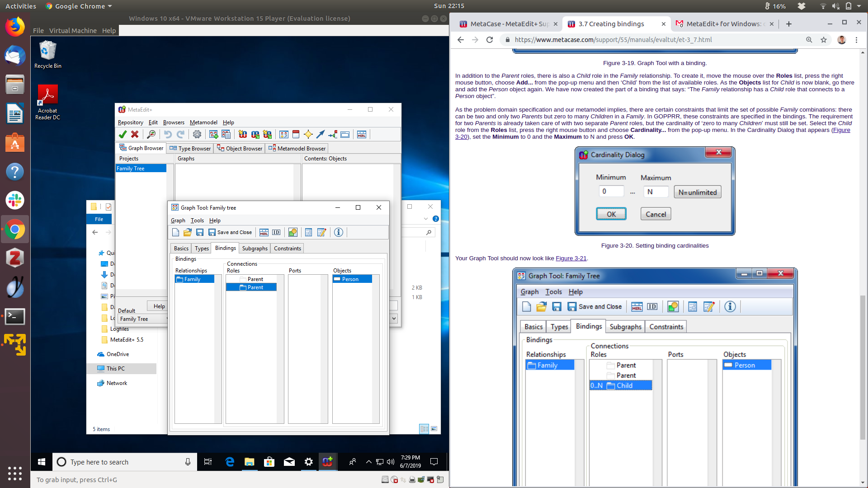The width and height of the screenshot is (868, 488).
Task: Select the Person object in Objects list
Action: pos(350,279)
